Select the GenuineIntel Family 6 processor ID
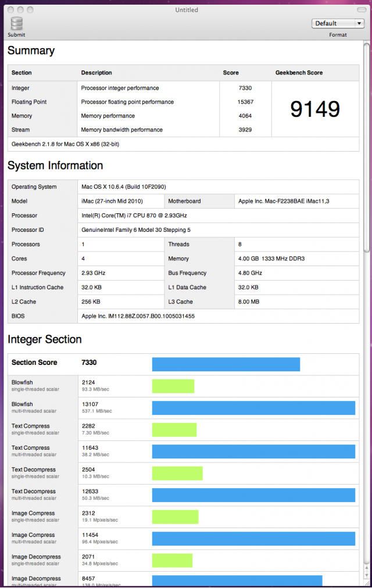Viewport: 372px width, 588px height. [136, 230]
